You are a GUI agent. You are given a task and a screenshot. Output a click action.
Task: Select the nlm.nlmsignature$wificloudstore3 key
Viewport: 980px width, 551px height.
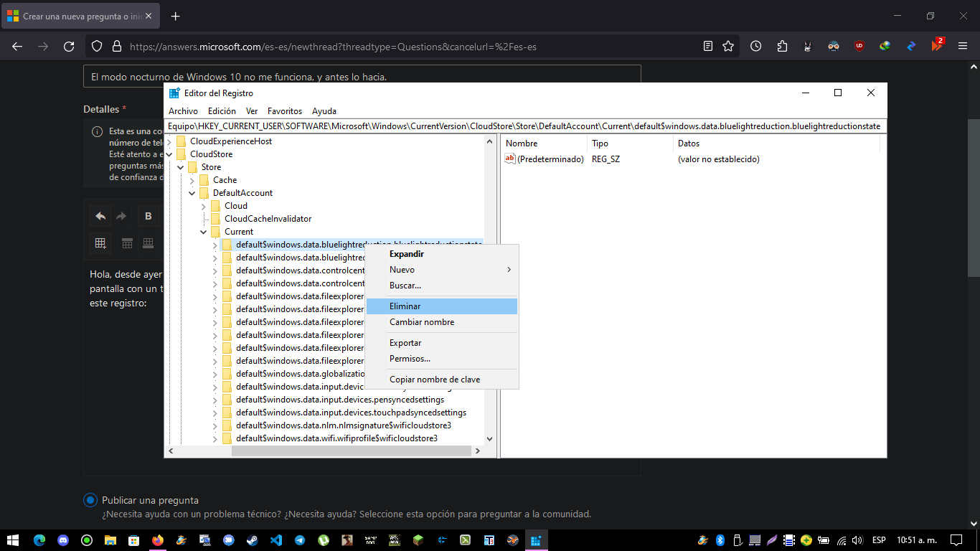[x=344, y=425]
